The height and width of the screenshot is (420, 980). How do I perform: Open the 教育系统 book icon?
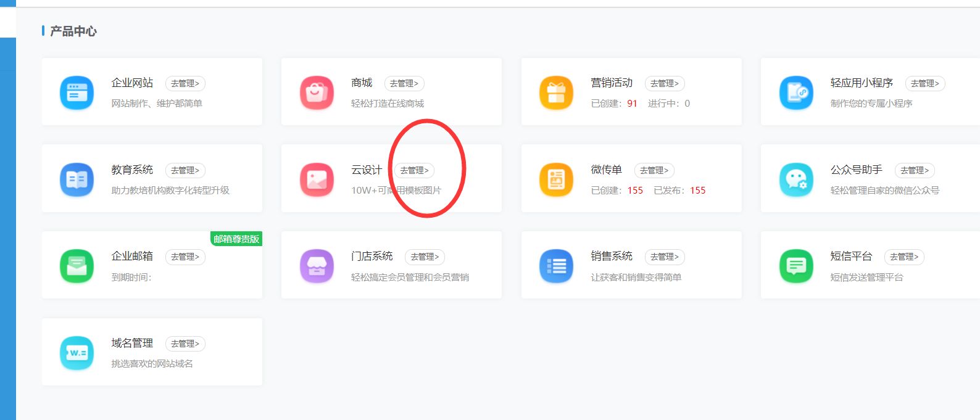pyautogui.click(x=77, y=179)
